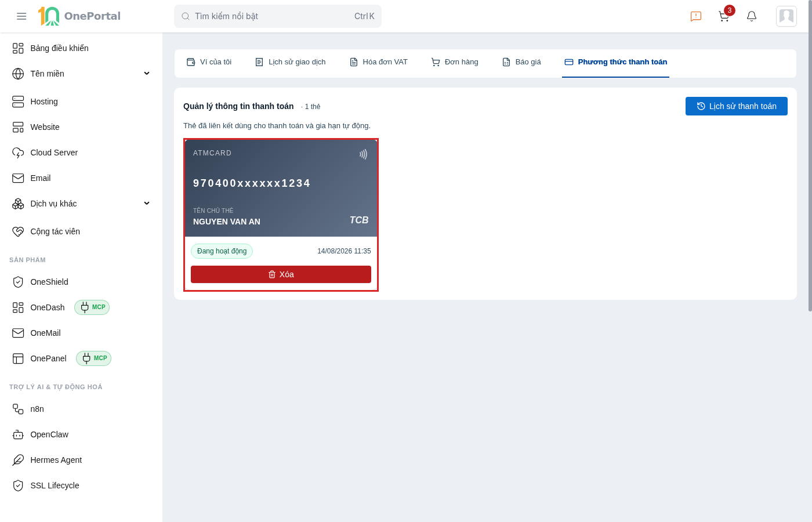Viewport: 812px width, 522px height.
Task: Click the OnePanel layout icon
Action: pyautogui.click(x=18, y=358)
